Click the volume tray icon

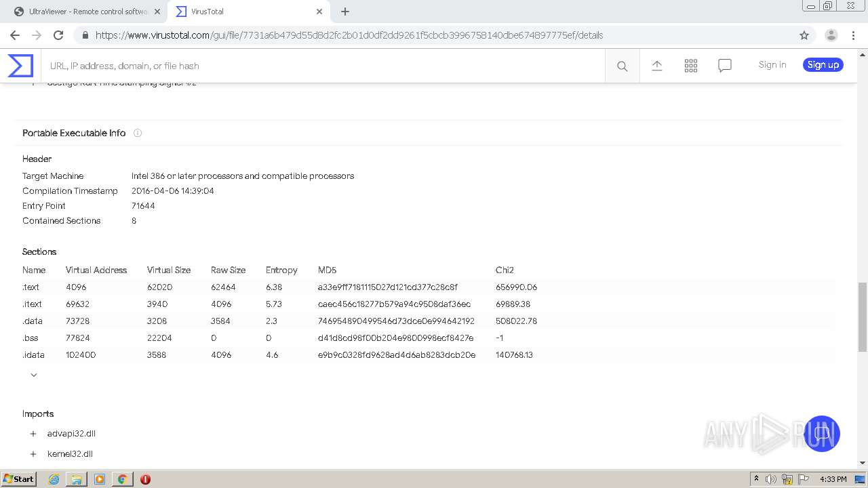point(771,479)
